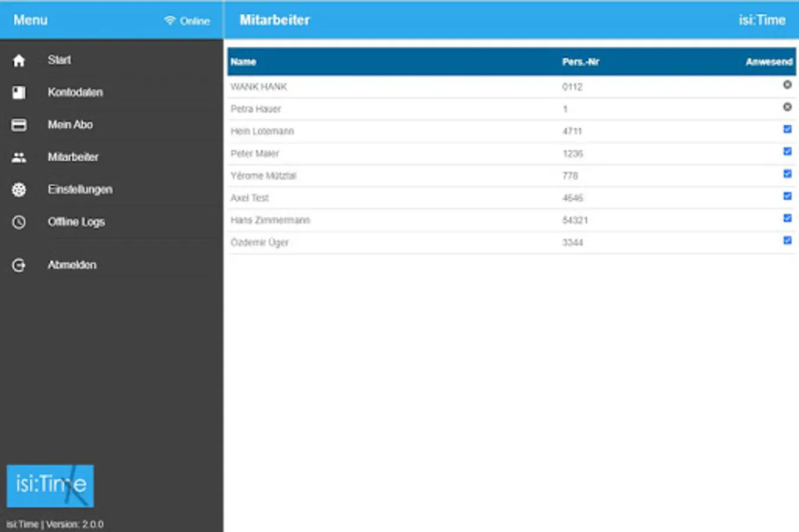Toggle Anwesend checkbox for Hans Zimmermann
Image resolution: width=799 pixels, height=532 pixels.
coord(787,218)
